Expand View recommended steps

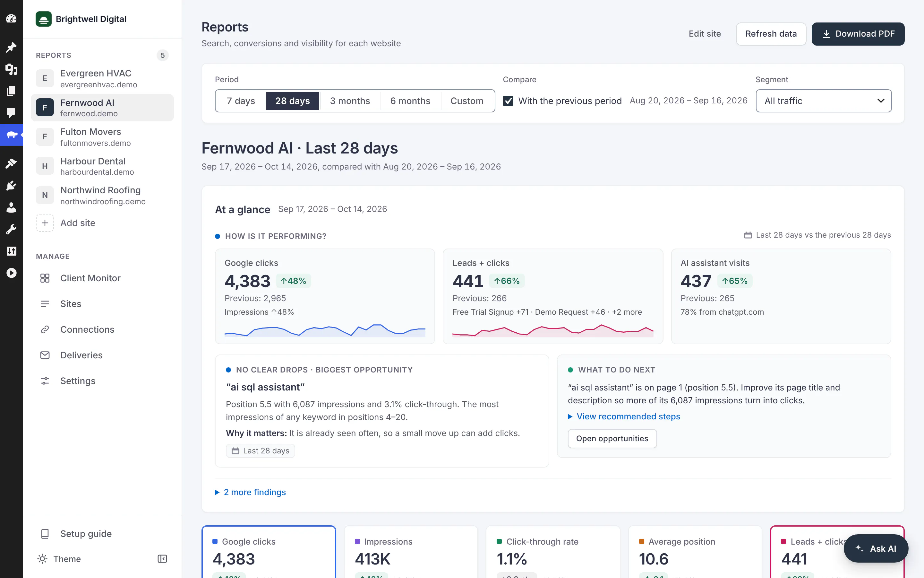(x=624, y=416)
